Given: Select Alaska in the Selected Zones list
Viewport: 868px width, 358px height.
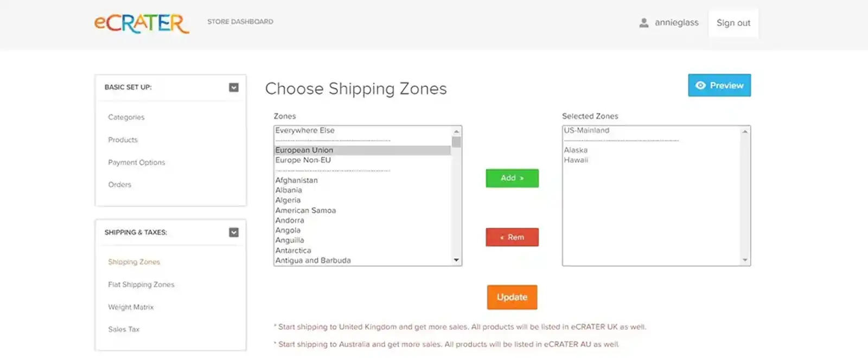Looking at the screenshot, I should click(x=576, y=150).
